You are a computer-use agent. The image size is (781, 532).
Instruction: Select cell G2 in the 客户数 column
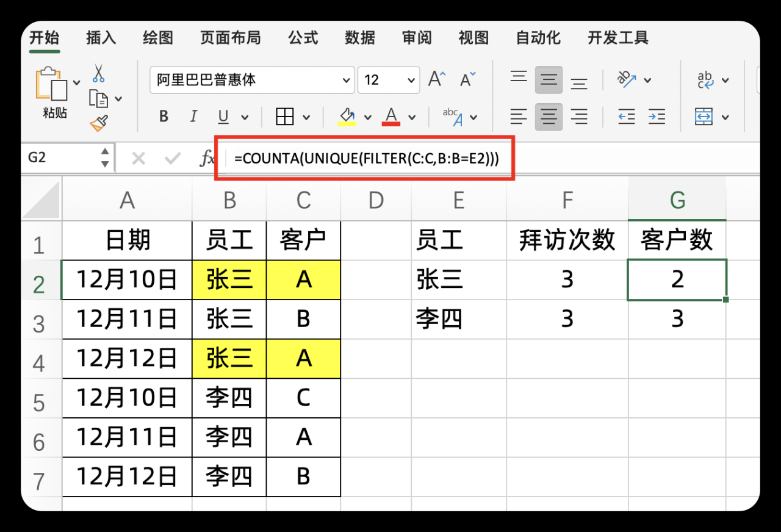(x=677, y=279)
